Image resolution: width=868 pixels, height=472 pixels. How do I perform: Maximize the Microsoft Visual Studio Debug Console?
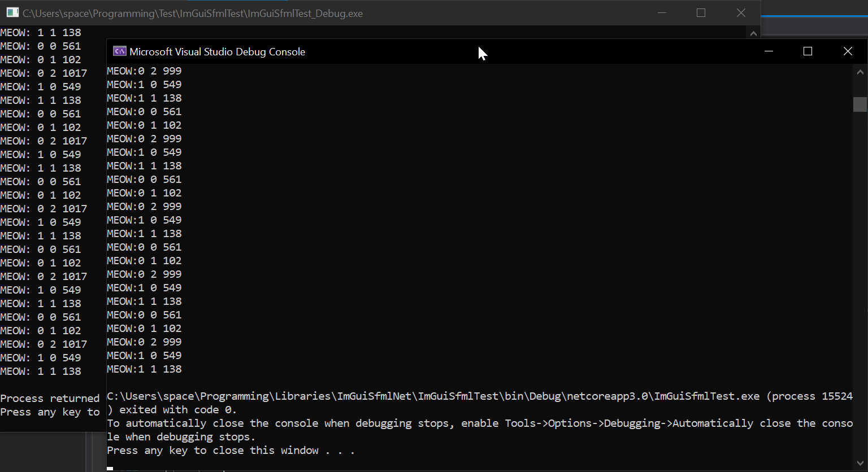(807, 51)
